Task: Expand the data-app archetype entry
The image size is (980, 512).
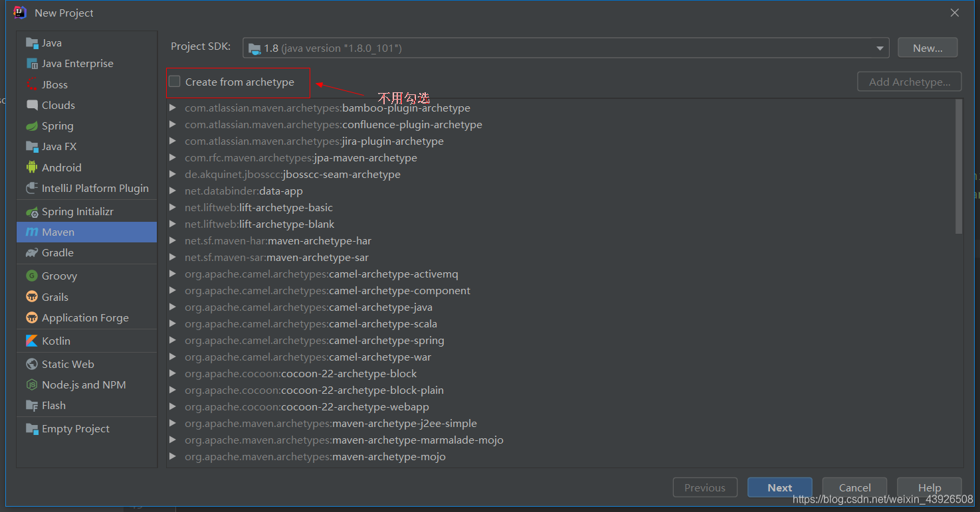Action: [x=173, y=191]
